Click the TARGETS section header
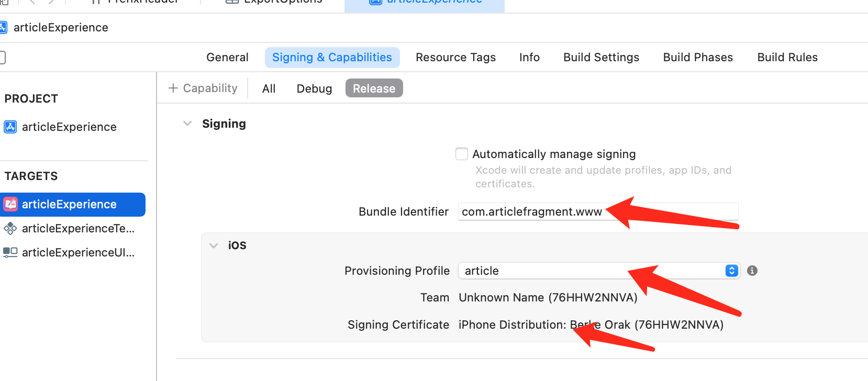Screen dimensions: 868x381 tap(31, 176)
